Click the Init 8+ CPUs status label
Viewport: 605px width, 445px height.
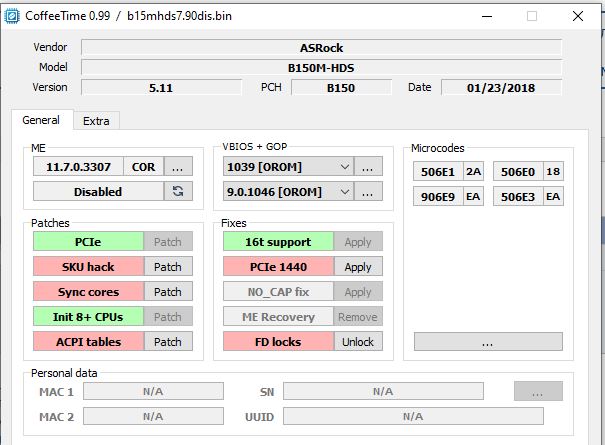point(88,317)
